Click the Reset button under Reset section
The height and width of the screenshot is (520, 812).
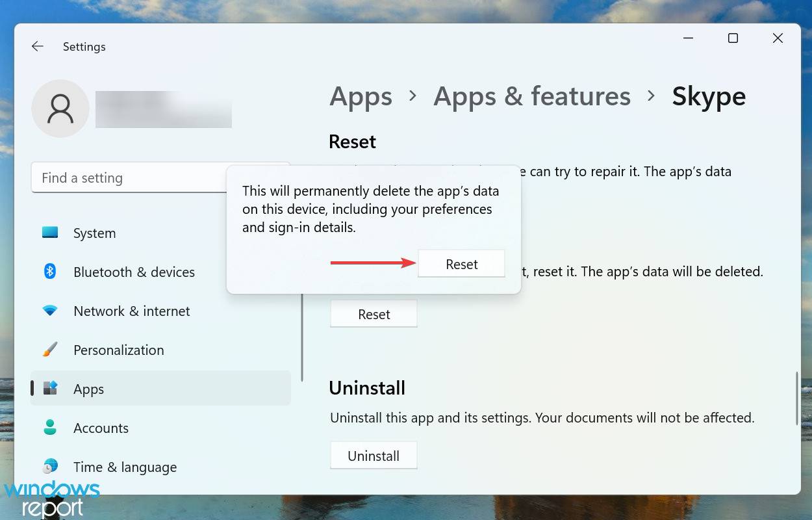click(x=374, y=313)
